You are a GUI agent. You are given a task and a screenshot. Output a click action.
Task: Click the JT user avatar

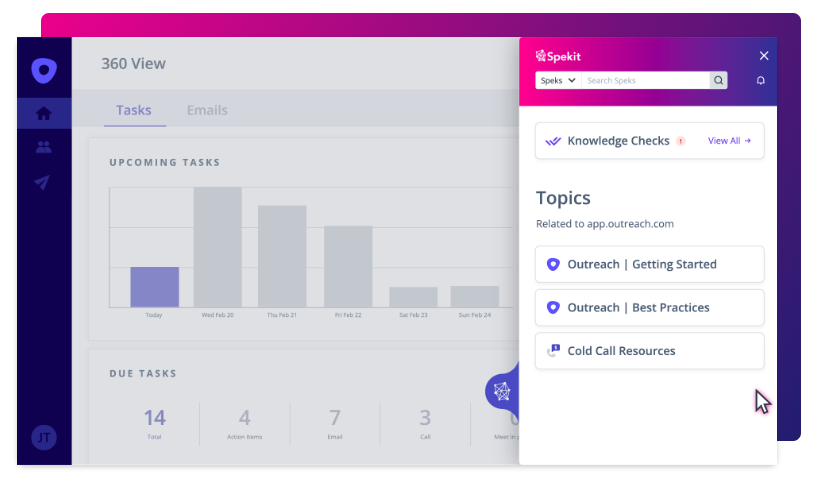coord(44,437)
